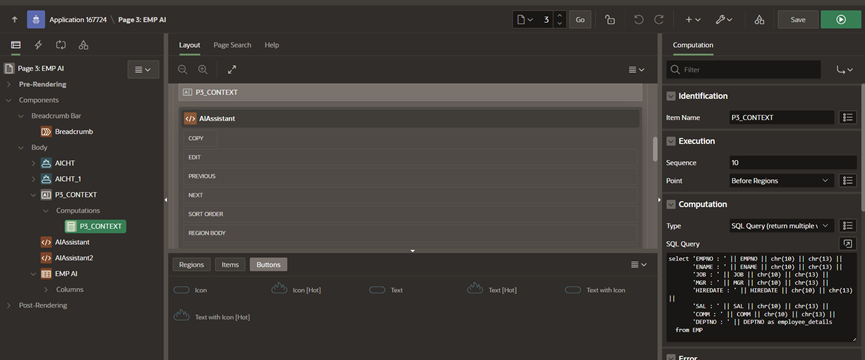Open the Page Shared Components tab in left pane
The height and width of the screenshot is (360, 865).
[x=83, y=45]
